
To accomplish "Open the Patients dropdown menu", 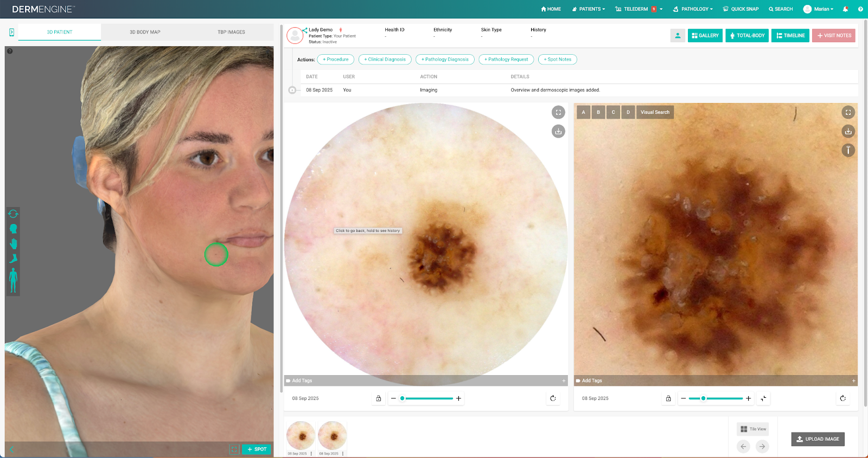I will click(x=589, y=9).
